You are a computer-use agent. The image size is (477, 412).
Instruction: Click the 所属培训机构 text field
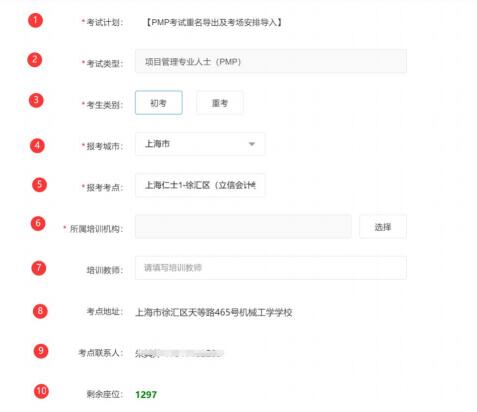click(243, 227)
